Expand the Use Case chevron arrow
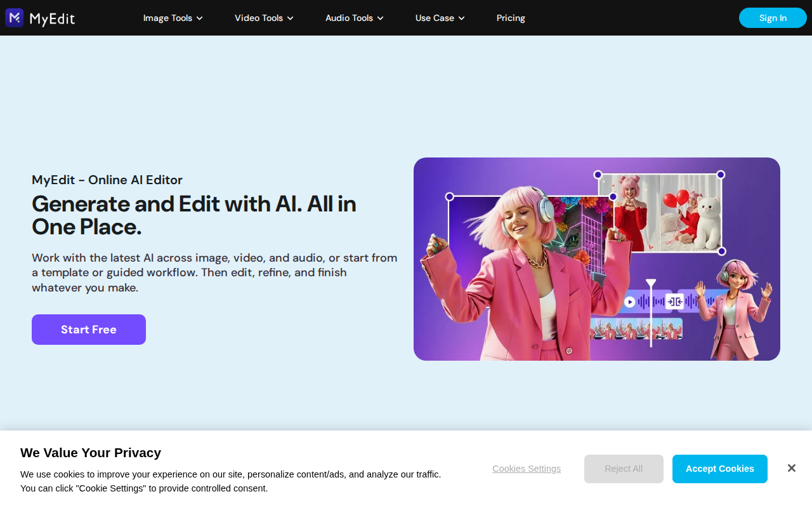Viewport: 812px width, 508px height. (x=461, y=18)
